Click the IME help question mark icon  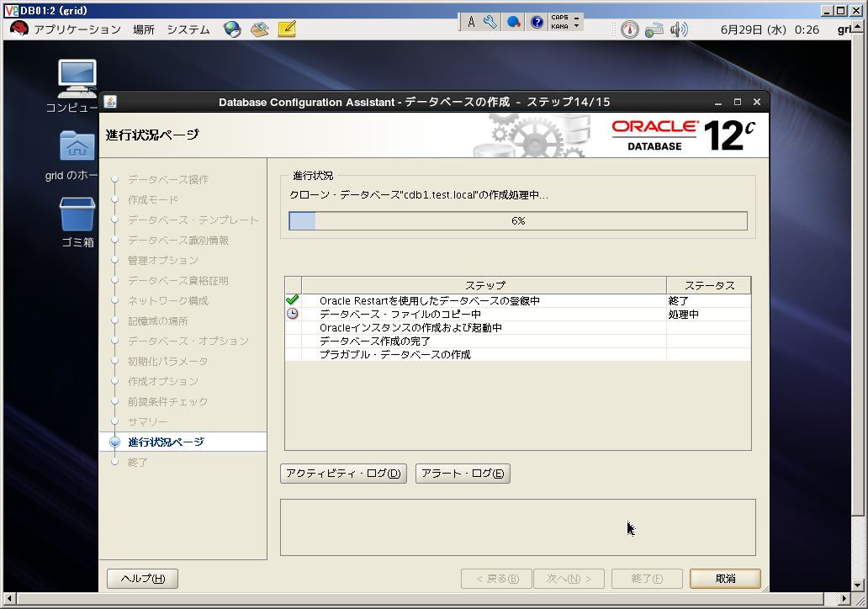tap(537, 22)
